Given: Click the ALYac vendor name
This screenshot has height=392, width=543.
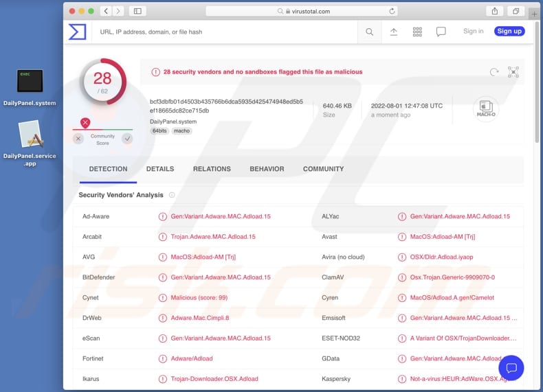Looking at the screenshot, I should (331, 216).
